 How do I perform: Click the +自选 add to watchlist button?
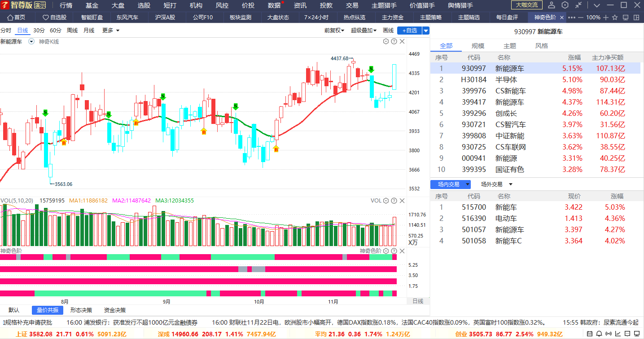click(410, 31)
